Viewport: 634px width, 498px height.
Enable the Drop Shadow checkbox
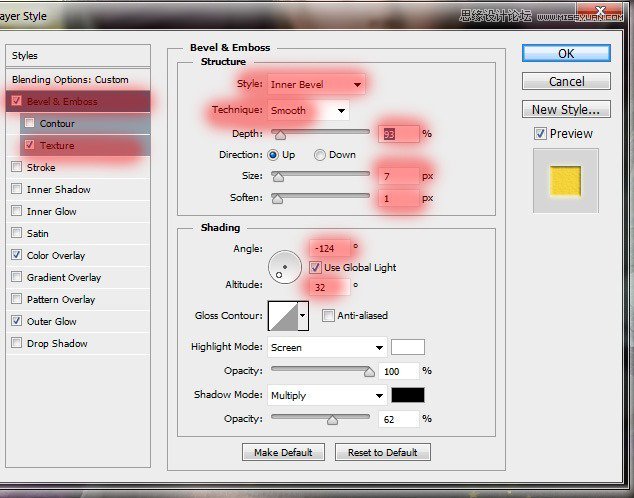(x=17, y=343)
